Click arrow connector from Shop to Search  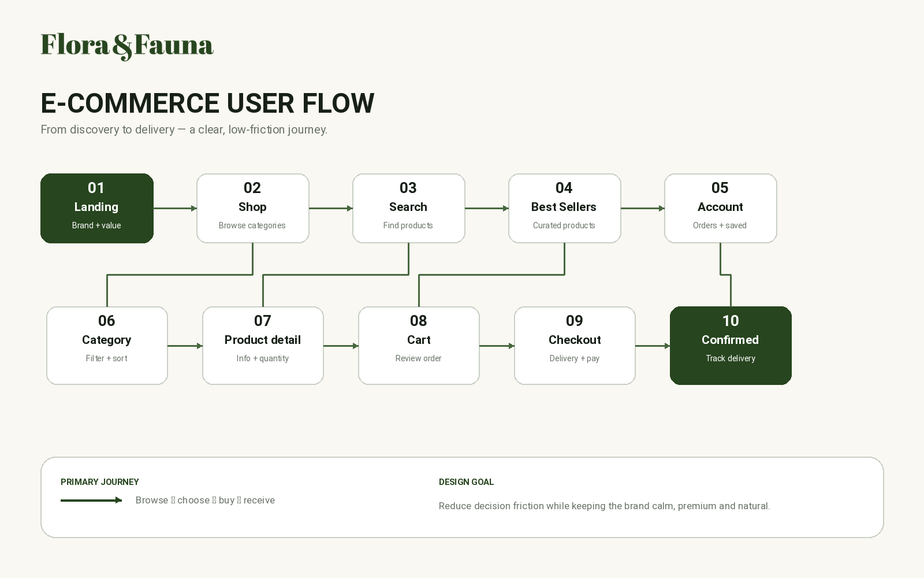coord(331,208)
